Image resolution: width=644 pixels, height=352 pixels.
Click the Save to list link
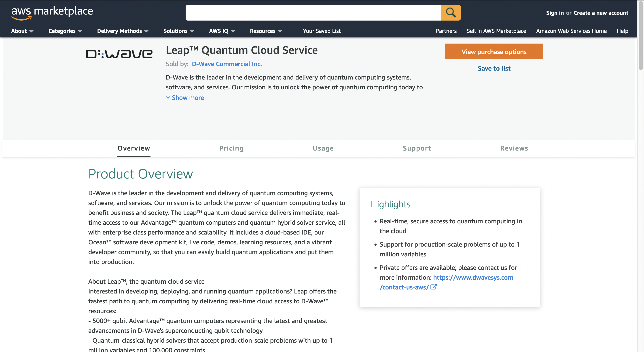494,68
